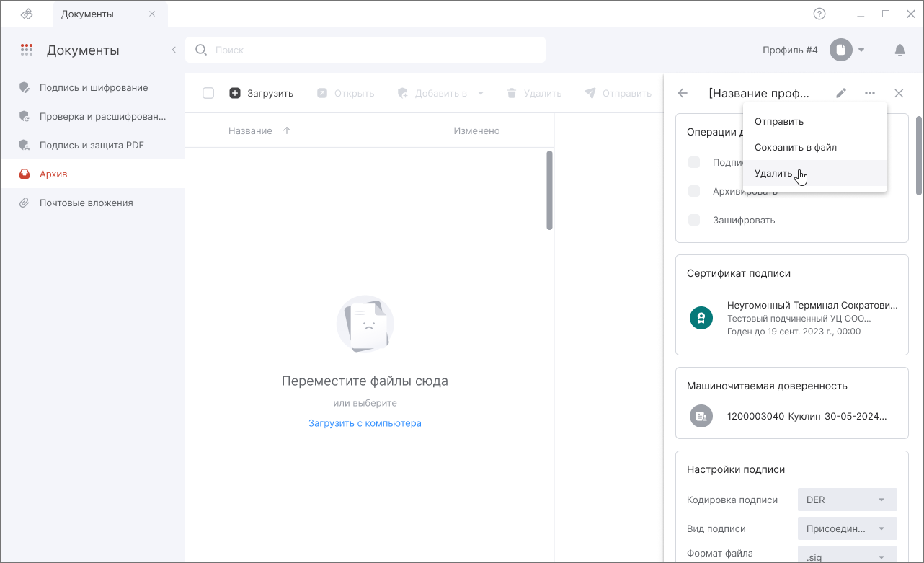Focus the Поиск search field
Image resolution: width=924 pixels, height=563 pixels.
pyautogui.click(x=365, y=50)
